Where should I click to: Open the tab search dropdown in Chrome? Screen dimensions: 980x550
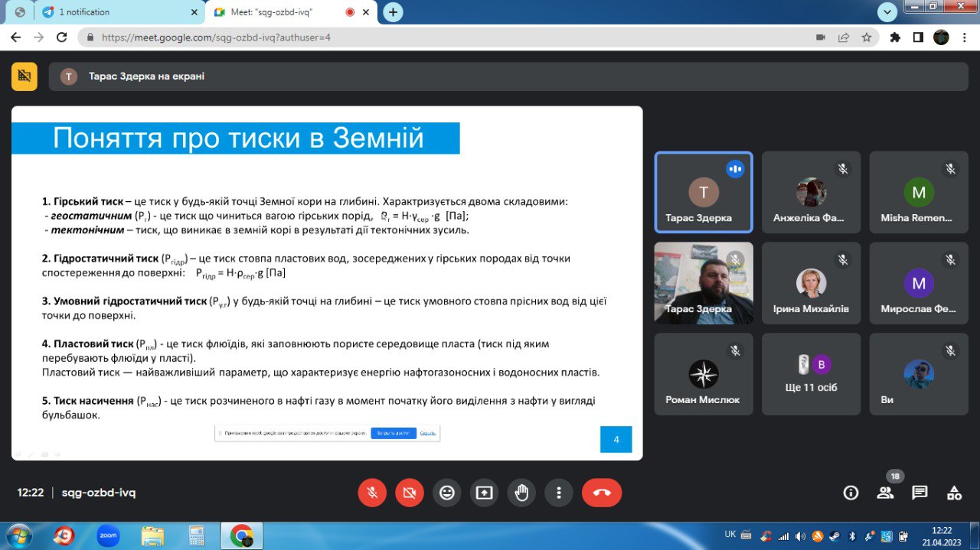[x=887, y=12]
